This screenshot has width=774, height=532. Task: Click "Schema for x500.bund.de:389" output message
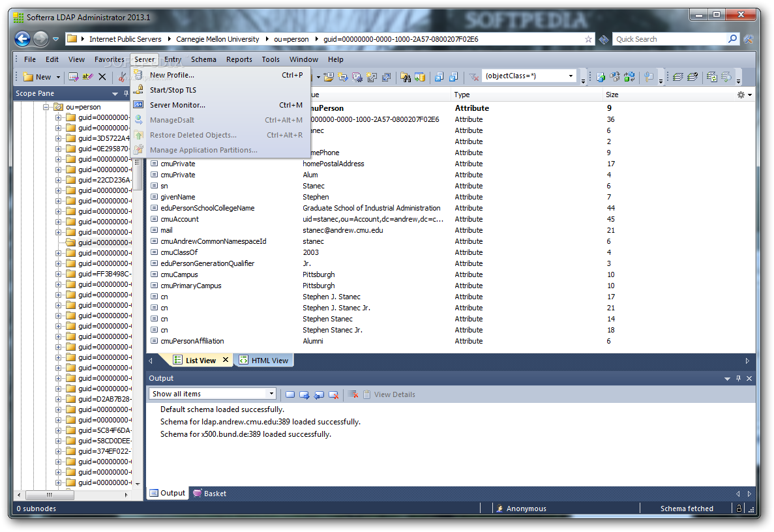[x=245, y=434]
